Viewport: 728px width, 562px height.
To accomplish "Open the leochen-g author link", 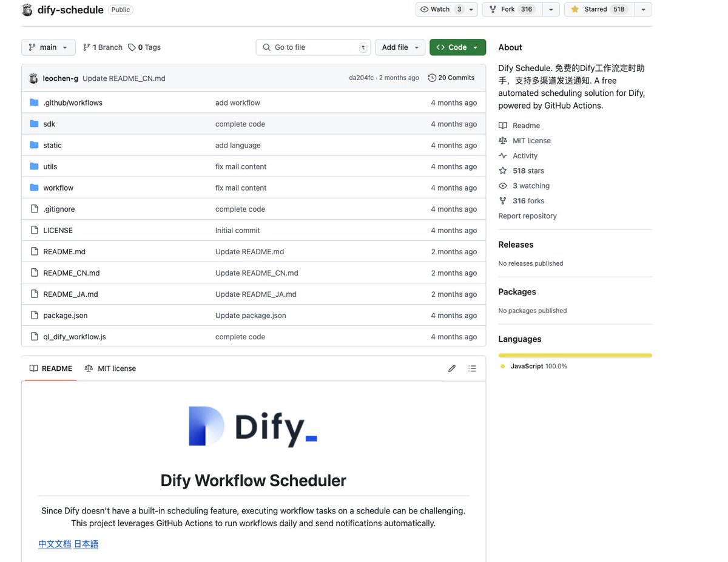I will click(61, 78).
